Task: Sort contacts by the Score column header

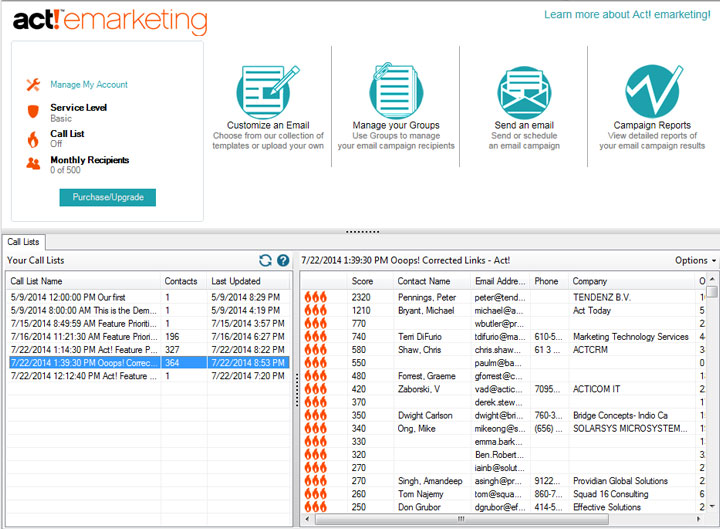Action: tap(370, 281)
